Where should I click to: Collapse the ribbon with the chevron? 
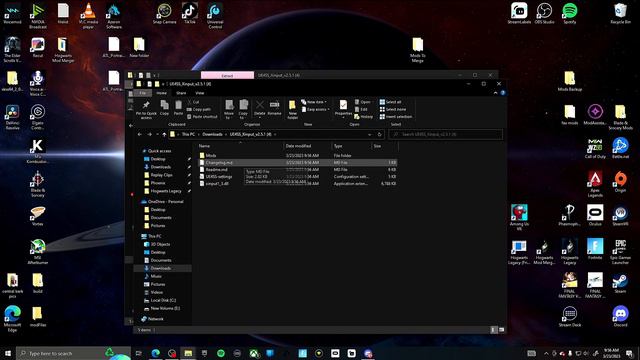(496, 93)
